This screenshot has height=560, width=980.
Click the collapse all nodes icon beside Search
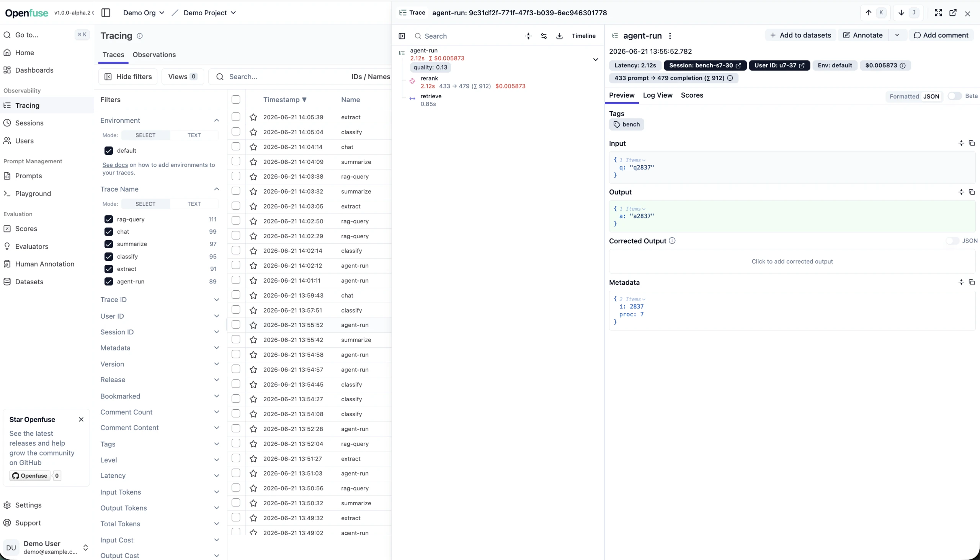pos(528,36)
